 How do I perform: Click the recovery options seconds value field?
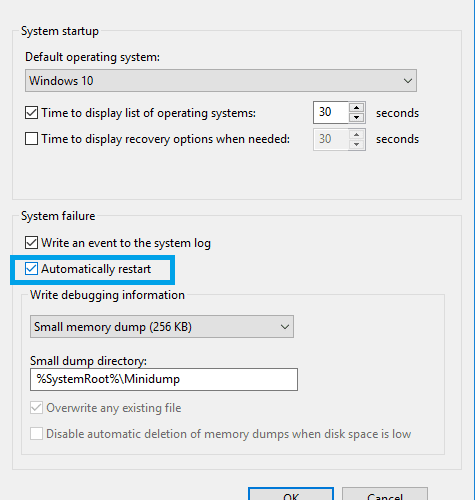[331, 139]
